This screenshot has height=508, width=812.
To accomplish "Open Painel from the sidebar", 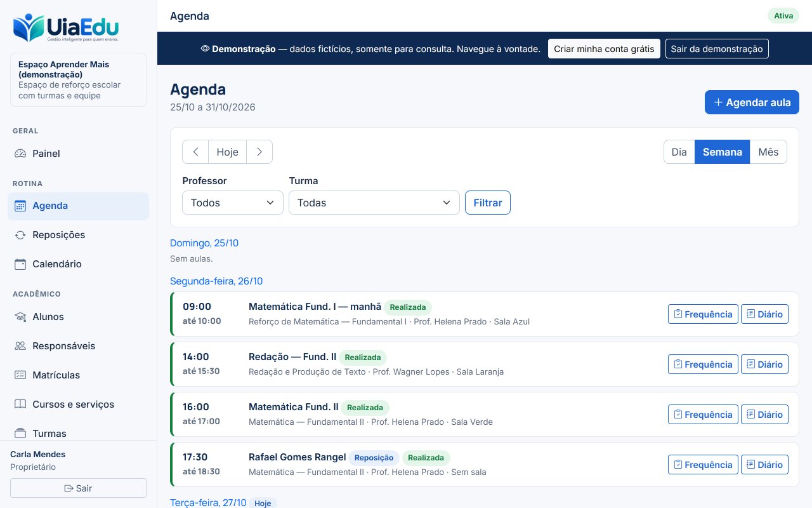I will tap(78, 154).
